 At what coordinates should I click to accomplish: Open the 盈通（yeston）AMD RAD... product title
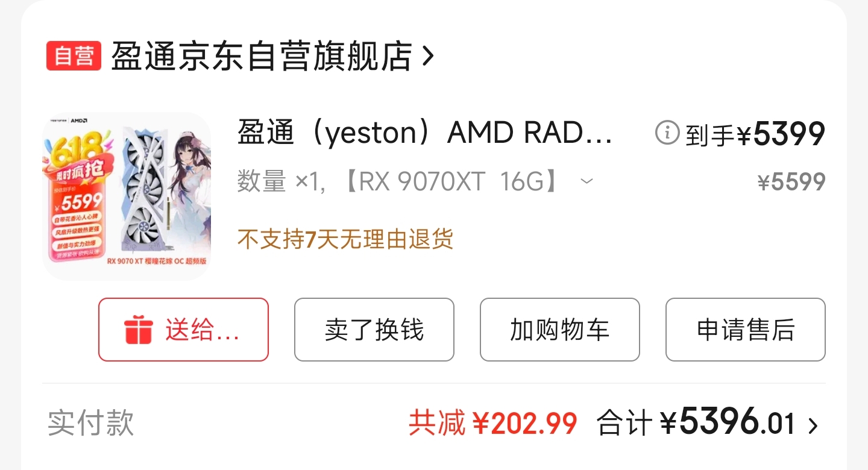425,133
